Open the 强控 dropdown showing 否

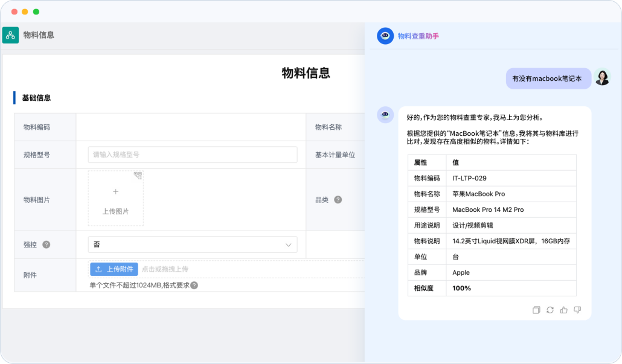pos(193,244)
